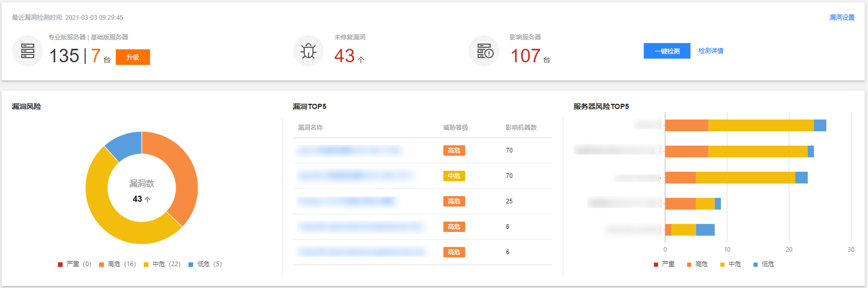Click the orange 升级 upgrade button
The height and width of the screenshot is (288, 868).
tap(133, 57)
